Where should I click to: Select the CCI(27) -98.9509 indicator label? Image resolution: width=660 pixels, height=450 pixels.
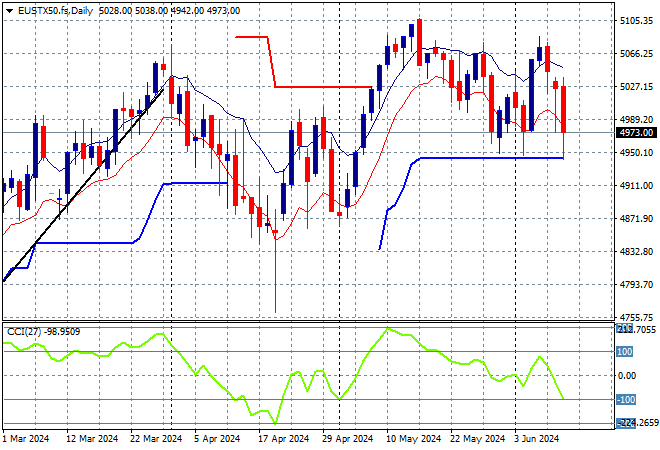coord(43,332)
